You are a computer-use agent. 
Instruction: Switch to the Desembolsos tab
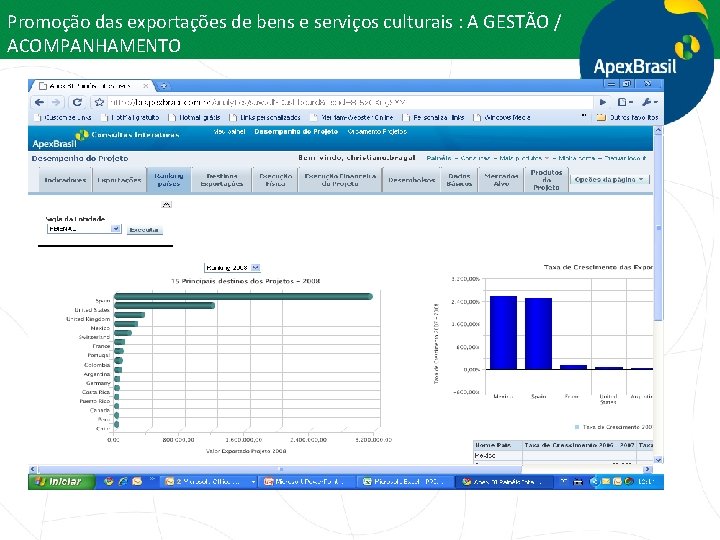[411, 180]
